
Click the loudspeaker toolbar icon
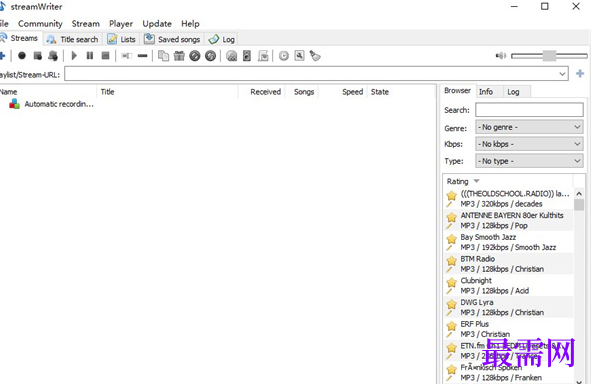click(x=247, y=56)
